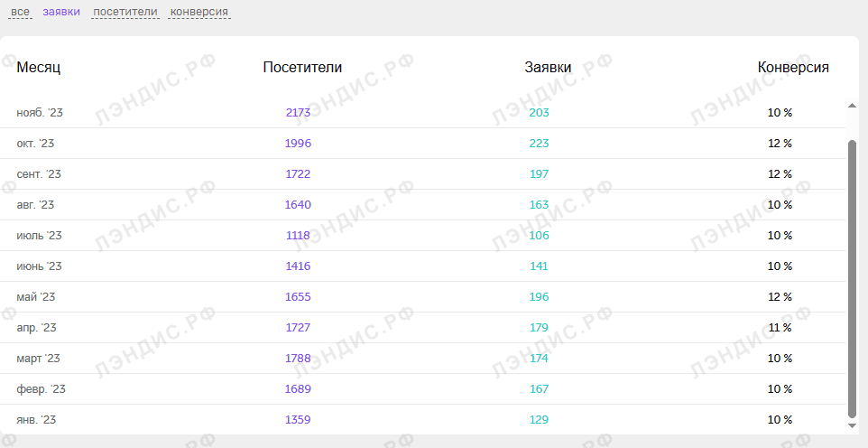Screen dimensions: 868x448
Task: Show the "конверсия" filter tab
Action: pyautogui.click(x=199, y=12)
